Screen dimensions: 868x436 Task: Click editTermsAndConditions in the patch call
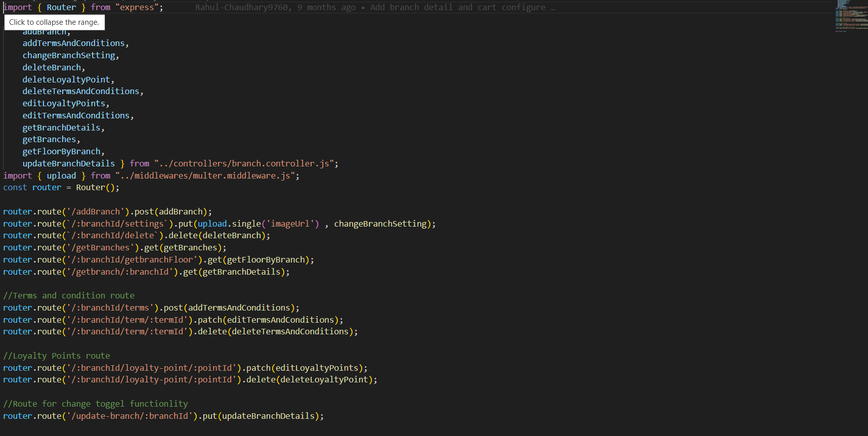pos(281,320)
